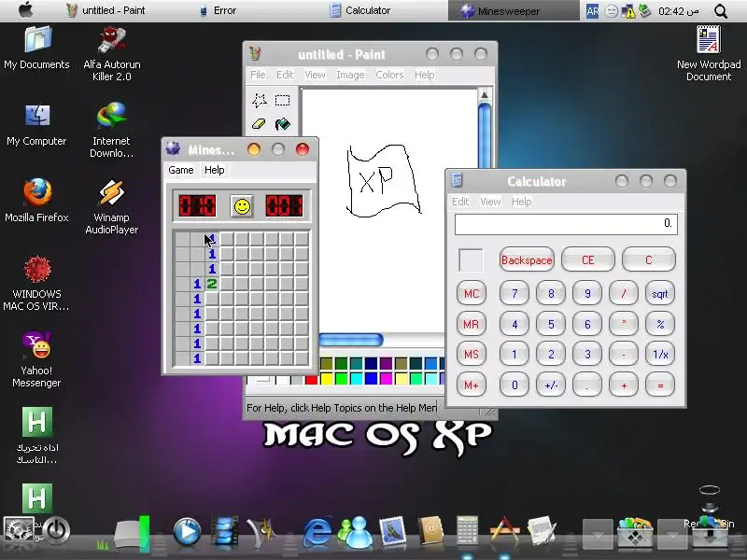The image size is (747, 560).
Task: Launch Winamp AudioPlayer from the desktop
Action: click(111, 206)
